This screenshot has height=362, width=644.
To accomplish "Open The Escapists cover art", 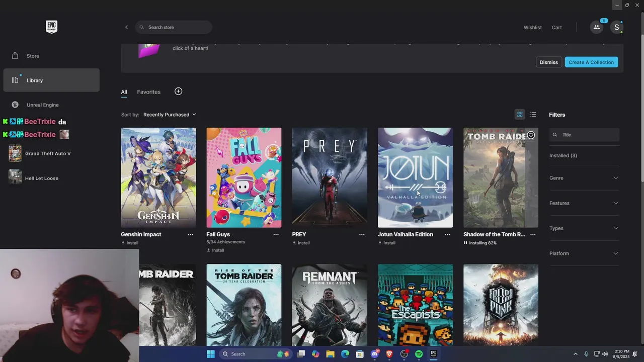I will pos(415,305).
